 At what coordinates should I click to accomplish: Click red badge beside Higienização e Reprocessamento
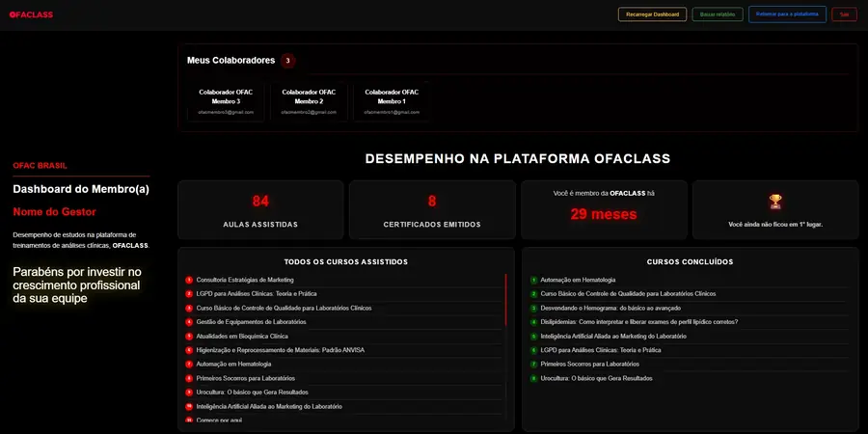pos(189,350)
